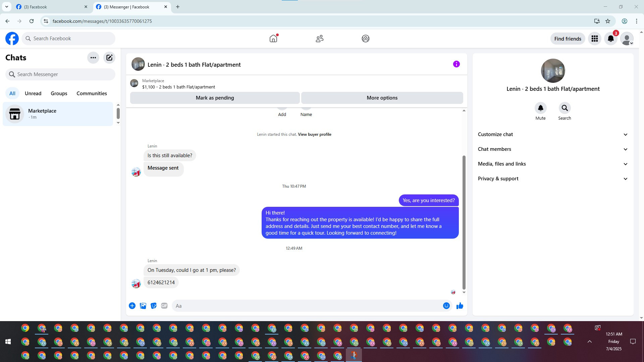Click the thumbs-up like send icon
This screenshot has height=362, width=644.
pyautogui.click(x=460, y=306)
